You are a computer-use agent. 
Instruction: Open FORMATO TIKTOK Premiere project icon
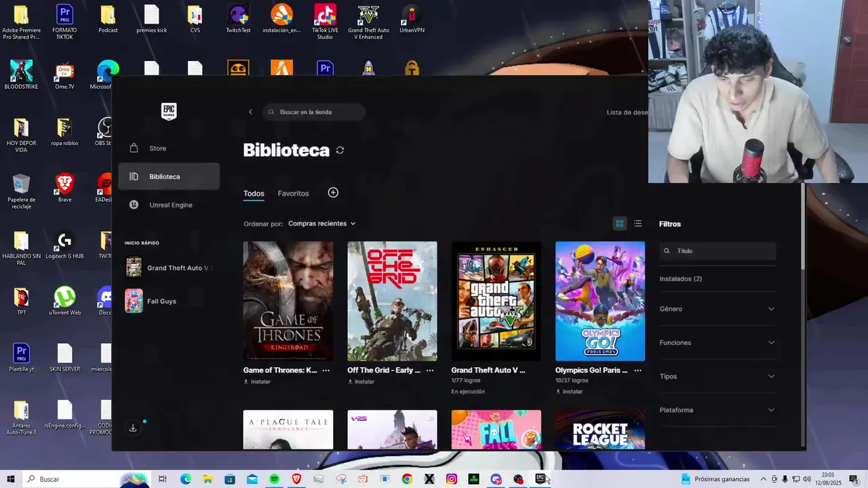64,21
